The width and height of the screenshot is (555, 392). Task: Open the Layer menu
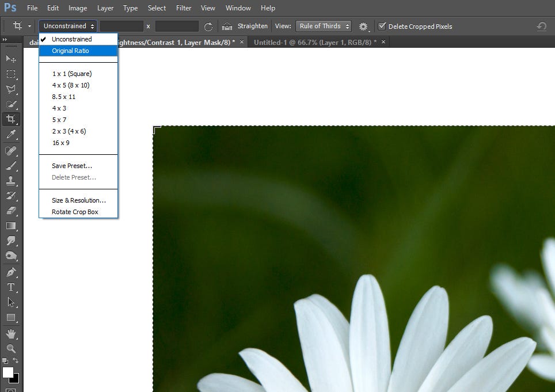[x=105, y=8]
